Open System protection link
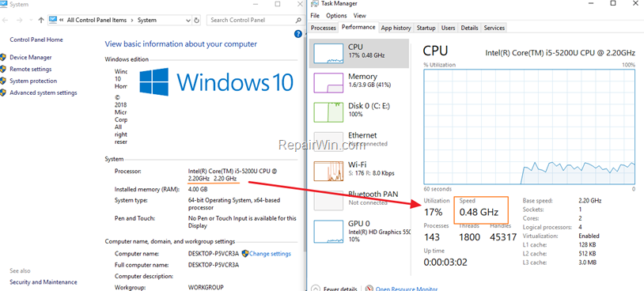This screenshot has height=291, width=644. pyautogui.click(x=33, y=81)
